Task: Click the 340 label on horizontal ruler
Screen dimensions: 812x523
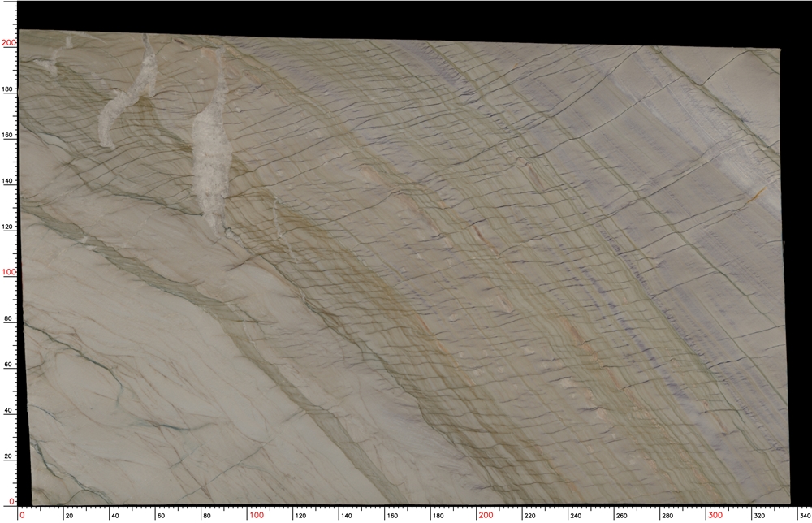Action: coord(805,516)
